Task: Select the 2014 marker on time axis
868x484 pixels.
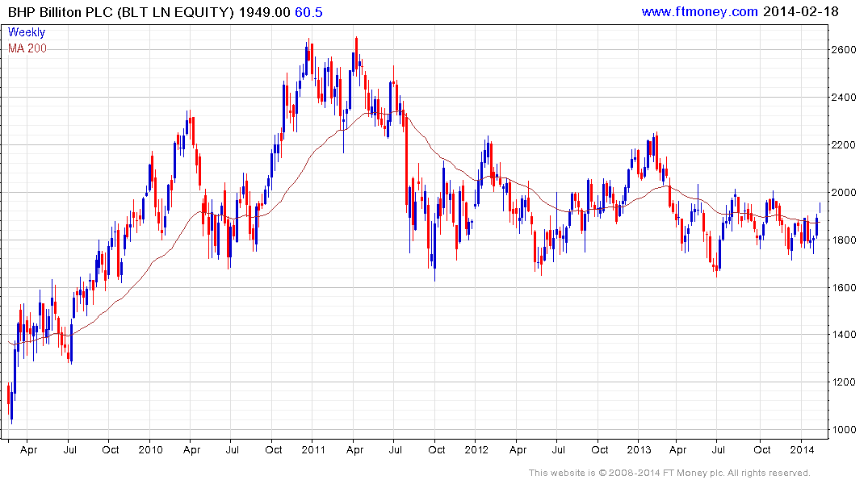Action: (x=802, y=449)
